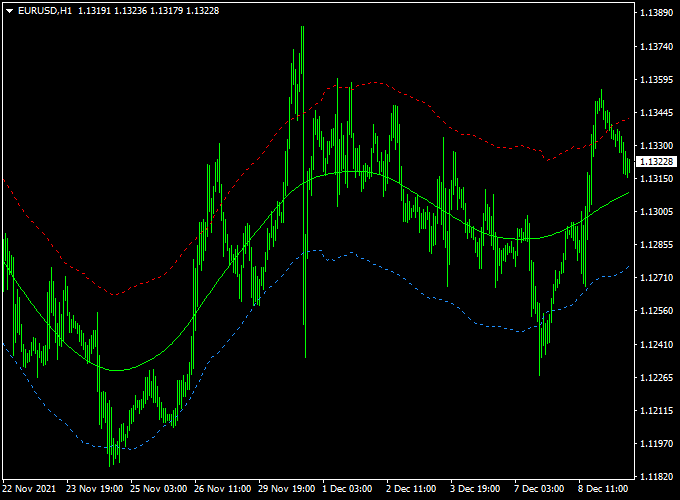The image size is (680, 500).
Task: Click the 1.12560 price axis label
Action: click(657, 311)
